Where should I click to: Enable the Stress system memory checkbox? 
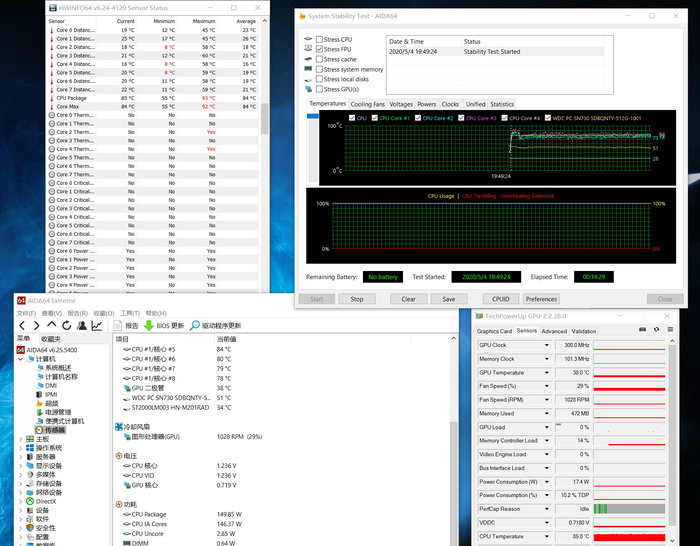(319, 69)
